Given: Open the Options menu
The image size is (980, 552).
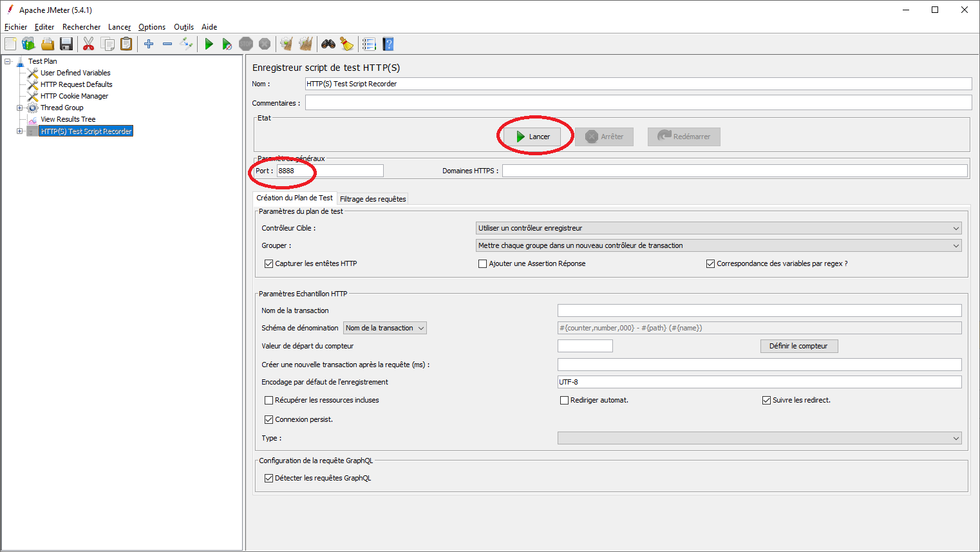Looking at the screenshot, I should point(152,27).
